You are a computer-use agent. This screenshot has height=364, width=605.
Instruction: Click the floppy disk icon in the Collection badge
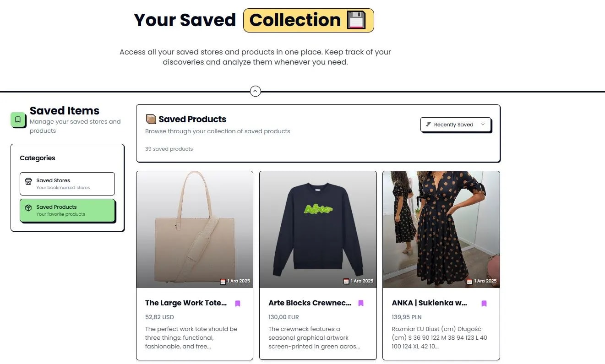[x=357, y=20]
